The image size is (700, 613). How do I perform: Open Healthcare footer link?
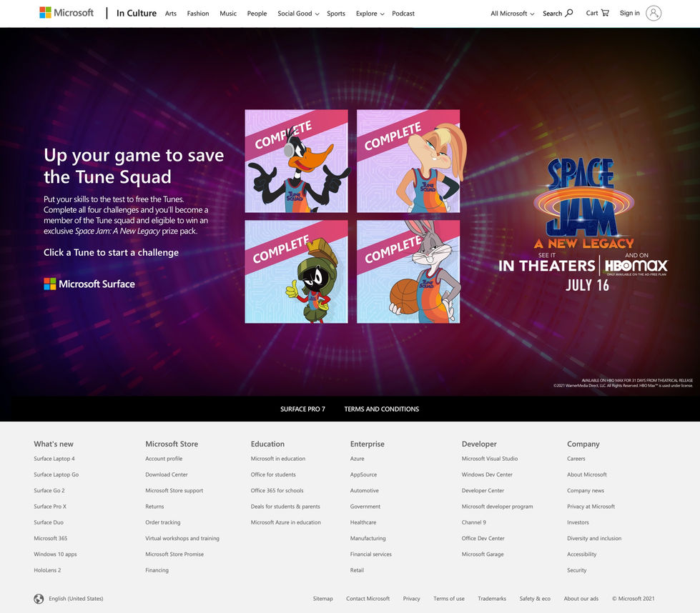point(363,522)
